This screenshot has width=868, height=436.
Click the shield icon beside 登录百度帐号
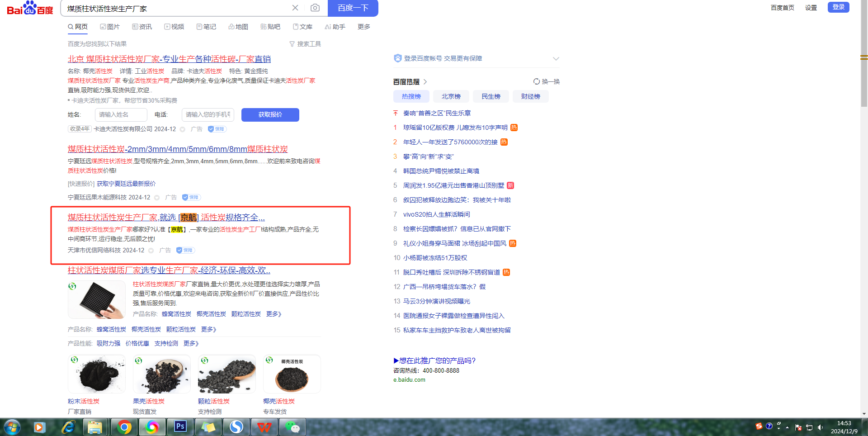tap(398, 58)
